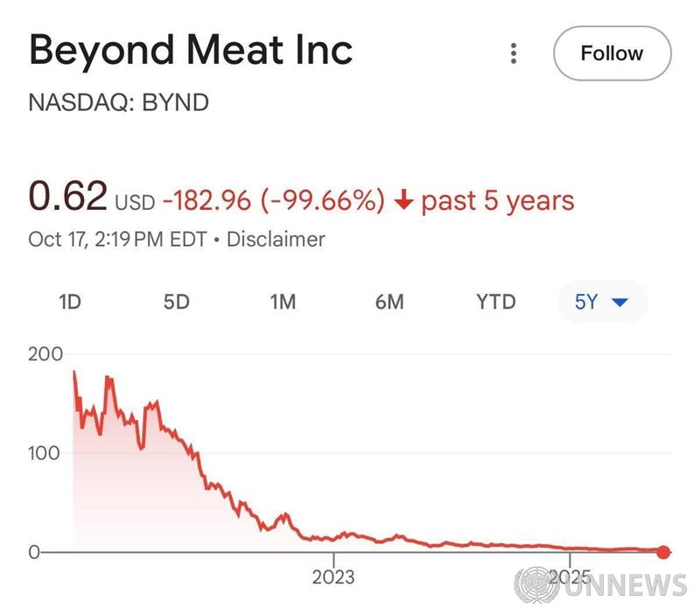Choose the 6M range tab
Viewport: 700px width, 615px height.
(389, 302)
